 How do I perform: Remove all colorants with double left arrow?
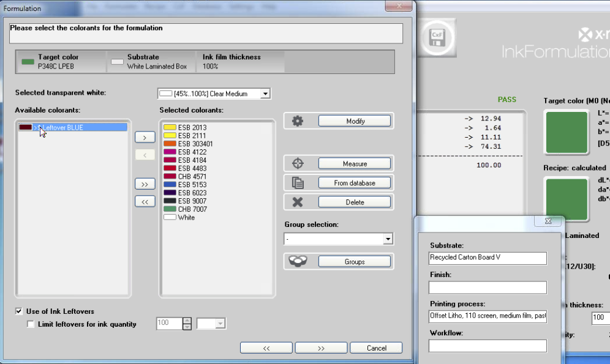tap(145, 202)
